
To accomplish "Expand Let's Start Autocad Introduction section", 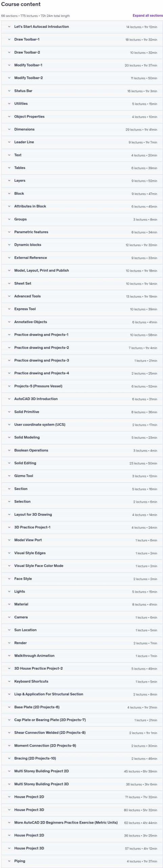I will click(82, 27).
